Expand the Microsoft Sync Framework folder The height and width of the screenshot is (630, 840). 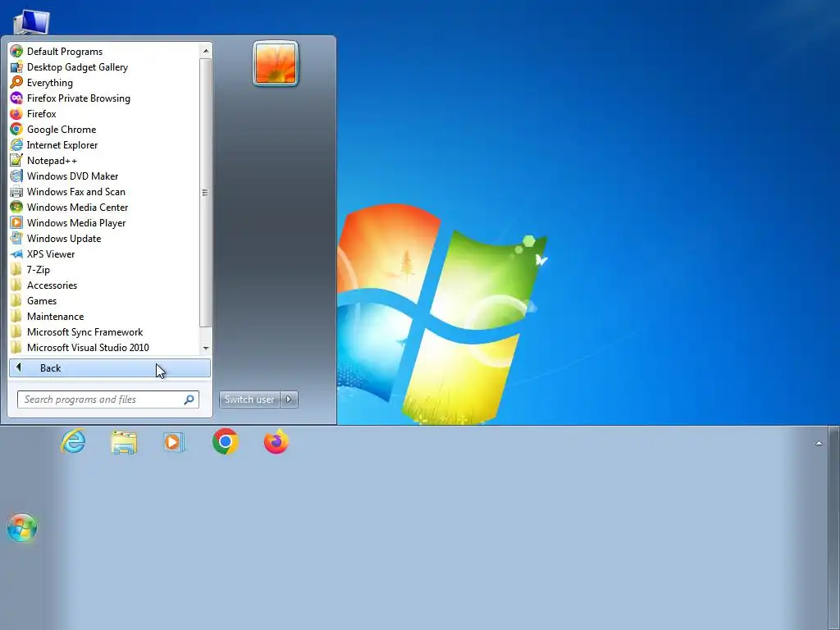103,331
